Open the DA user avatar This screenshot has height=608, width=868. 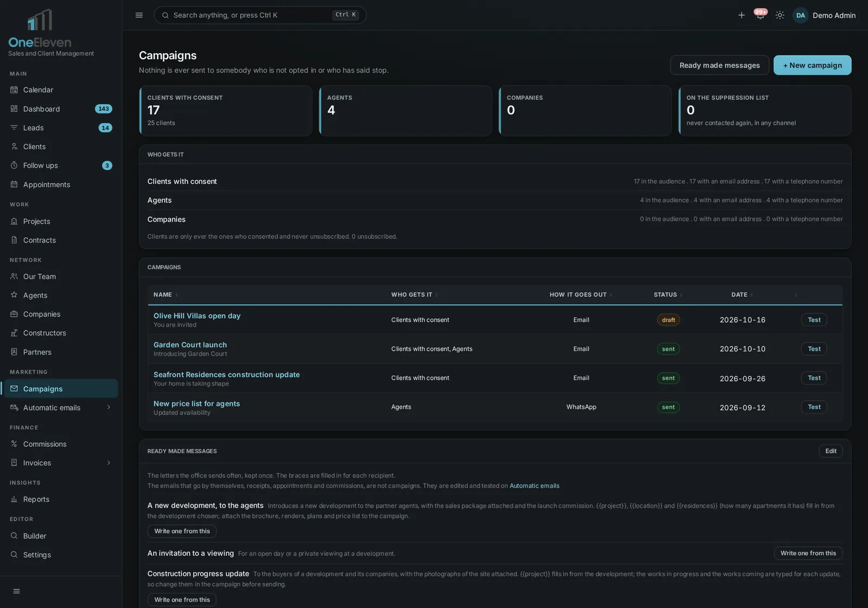(x=800, y=15)
